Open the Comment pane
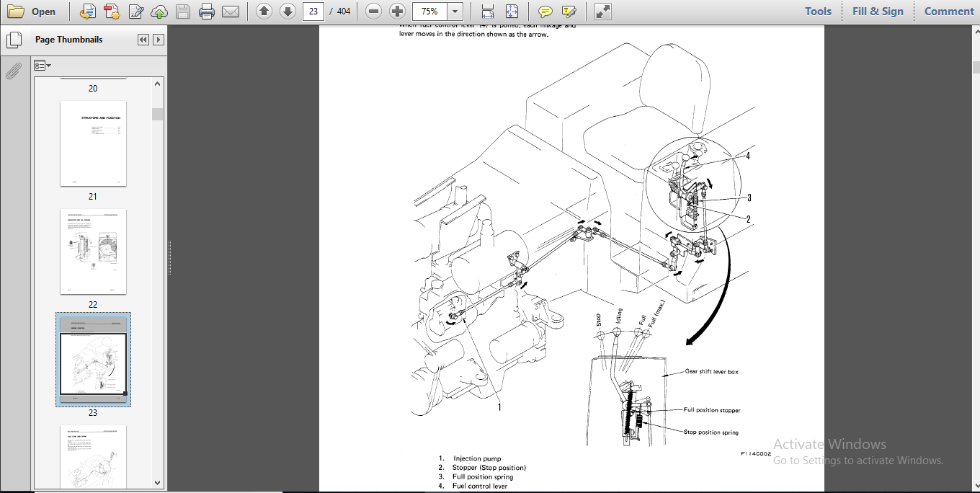Image resolution: width=980 pixels, height=493 pixels. pyautogui.click(x=949, y=12)
